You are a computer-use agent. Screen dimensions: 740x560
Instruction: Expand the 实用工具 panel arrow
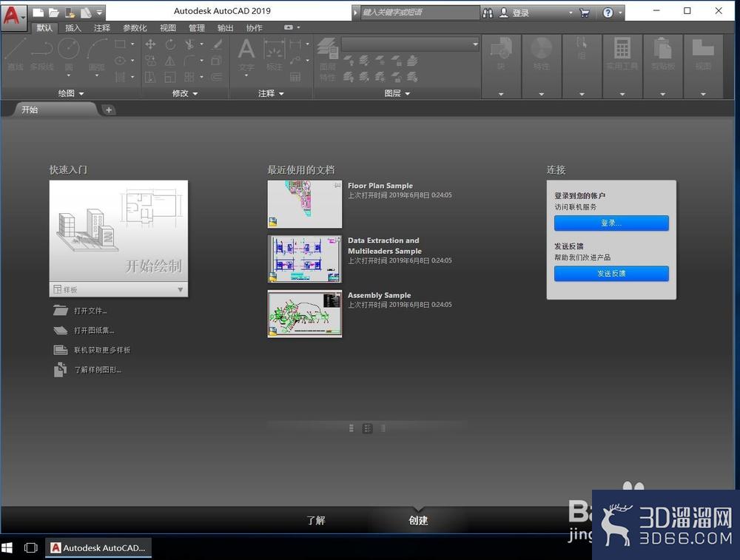tap(622, 94)
